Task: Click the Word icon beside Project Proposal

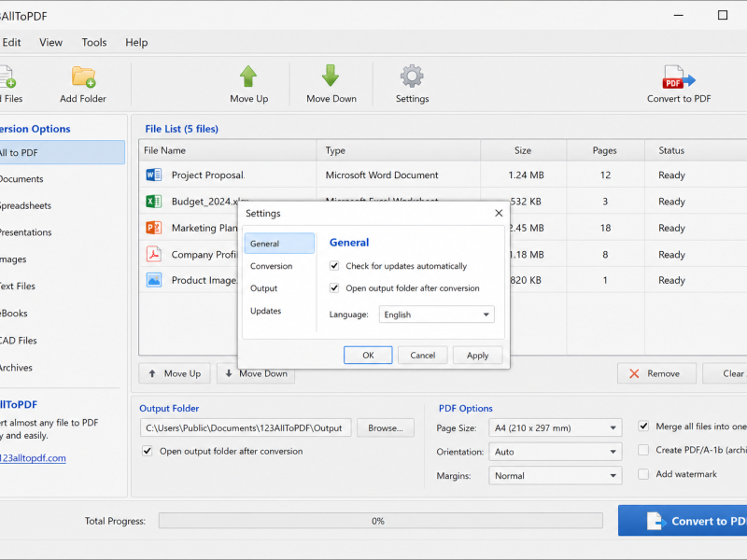Action: (x=154, y=175)
